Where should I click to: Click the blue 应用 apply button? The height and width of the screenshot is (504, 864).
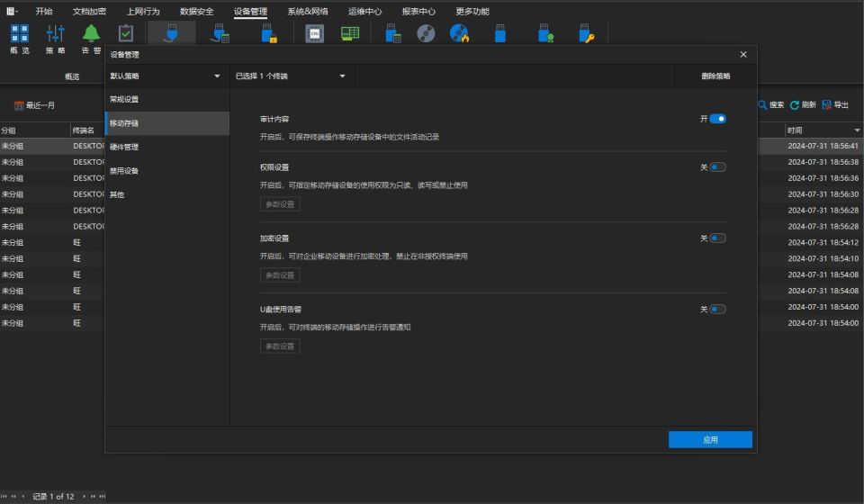click(710, 439)
